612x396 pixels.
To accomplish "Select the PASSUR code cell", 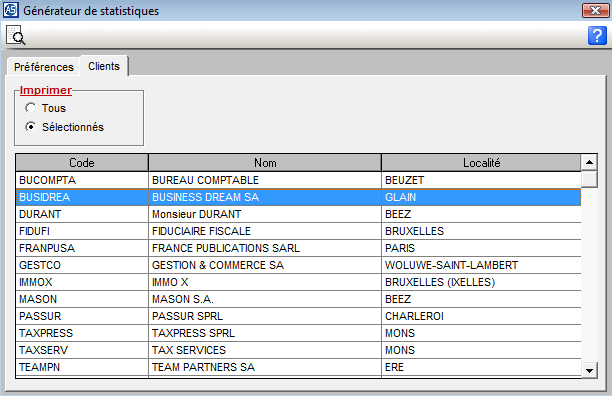I will click(82, 316).
